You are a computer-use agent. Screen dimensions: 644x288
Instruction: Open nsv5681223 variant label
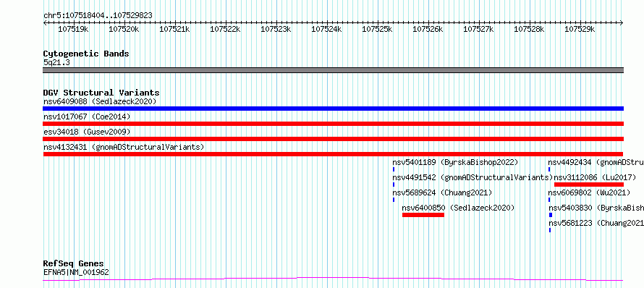596,223
